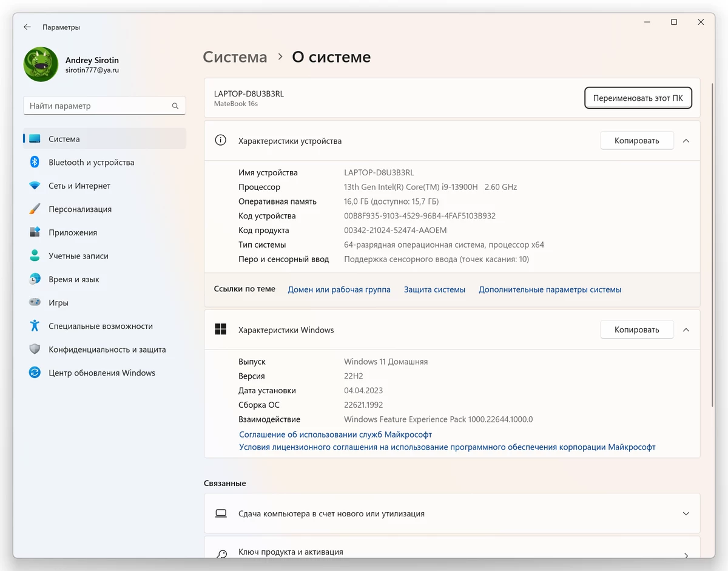Select Специальные возможности in the sidebar
Image resolution: width=728 pixels, height=571 pixels.
click(104, 326)
